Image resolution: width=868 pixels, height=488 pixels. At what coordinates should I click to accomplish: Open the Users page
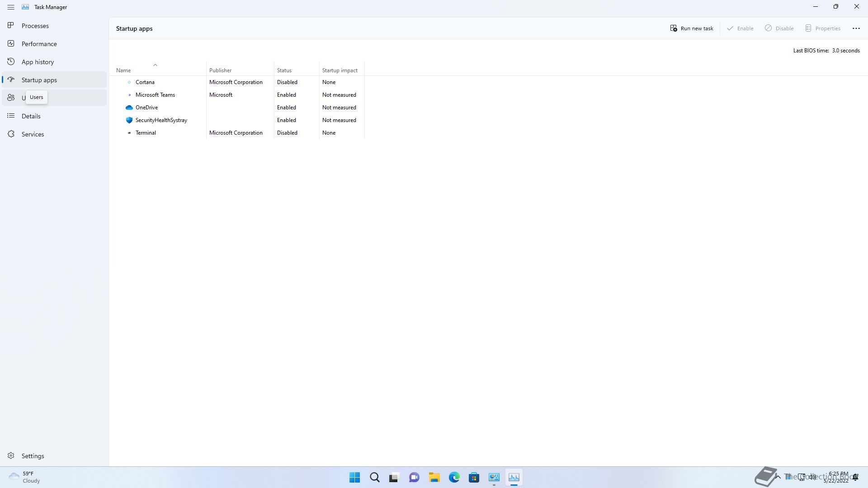click(54, 98)
